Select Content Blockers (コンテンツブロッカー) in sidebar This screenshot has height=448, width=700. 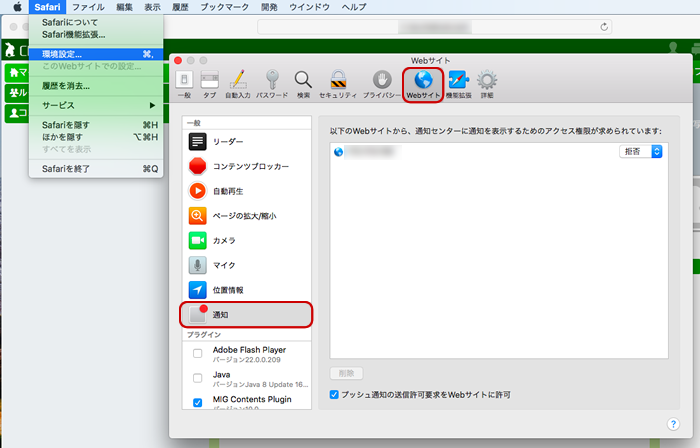tap(247, 166)
